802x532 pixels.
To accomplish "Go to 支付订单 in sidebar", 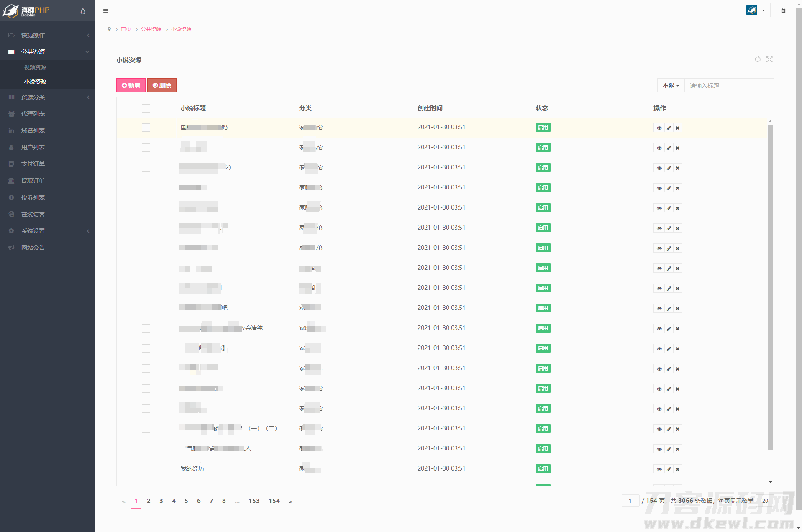I will 33,164.
